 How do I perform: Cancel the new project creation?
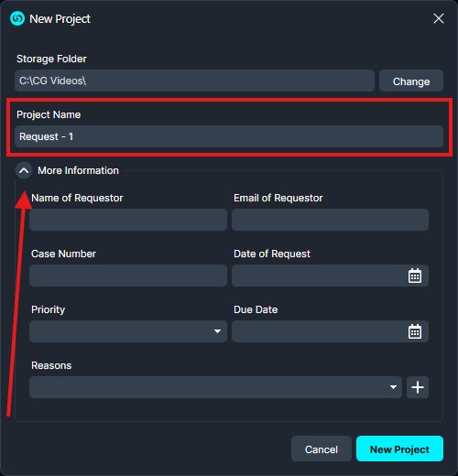click(322, 449)
